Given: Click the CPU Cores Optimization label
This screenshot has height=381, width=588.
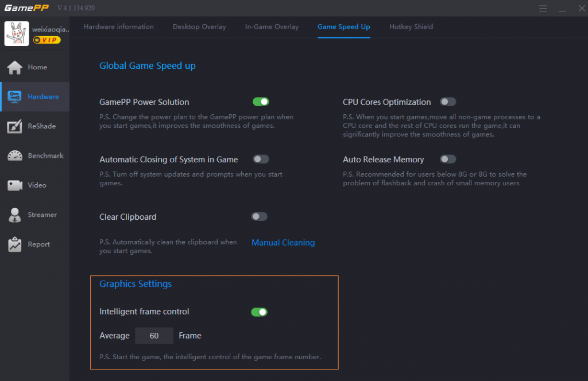Looking at the screenshot, I should (386, 102).
